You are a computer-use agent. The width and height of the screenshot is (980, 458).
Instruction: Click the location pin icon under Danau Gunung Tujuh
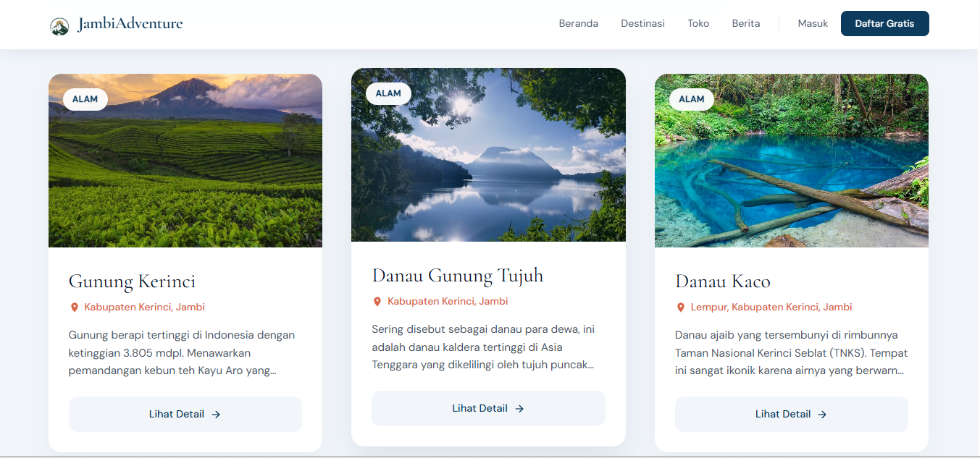click(377, 302)
